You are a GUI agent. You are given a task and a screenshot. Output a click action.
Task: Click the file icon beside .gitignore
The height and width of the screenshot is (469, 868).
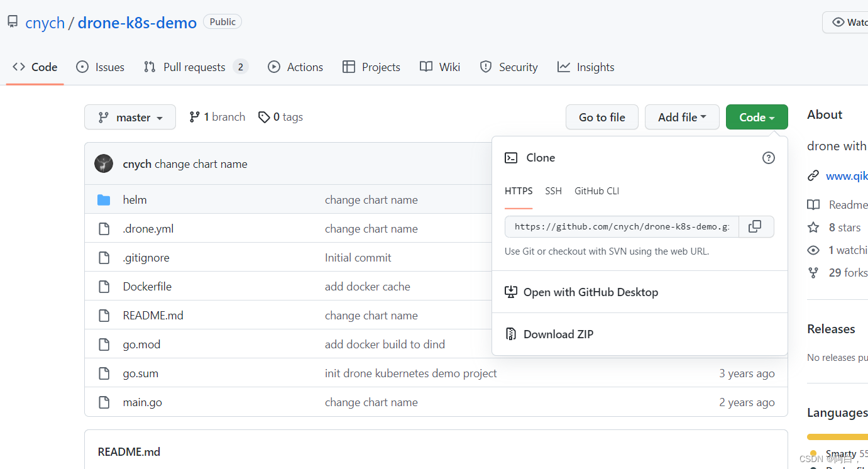[104, 258]
